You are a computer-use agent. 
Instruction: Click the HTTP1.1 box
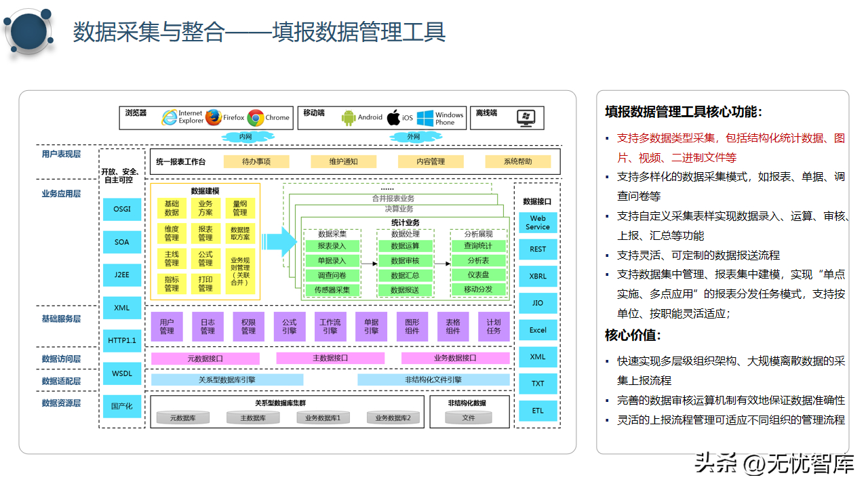click(x=122, y=340)
